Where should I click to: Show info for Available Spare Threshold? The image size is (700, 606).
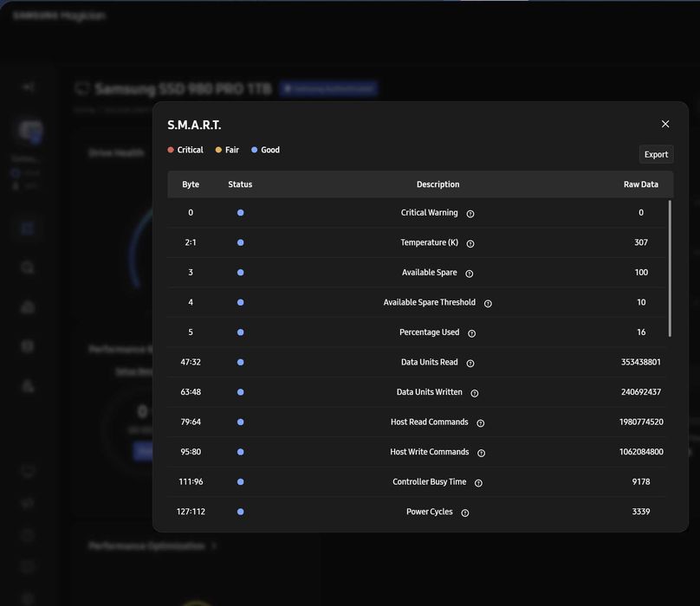point(488,304)
